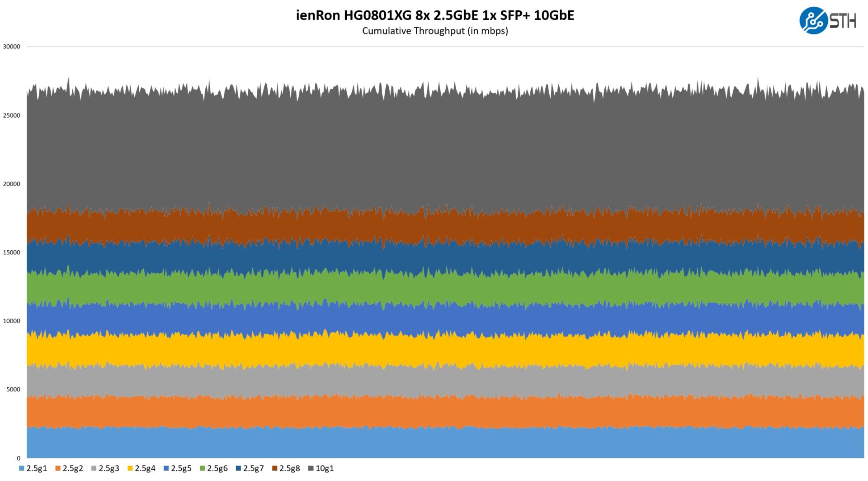
Task: Select the 2.5g1 light blue legend marker
Action: (21, 469)
